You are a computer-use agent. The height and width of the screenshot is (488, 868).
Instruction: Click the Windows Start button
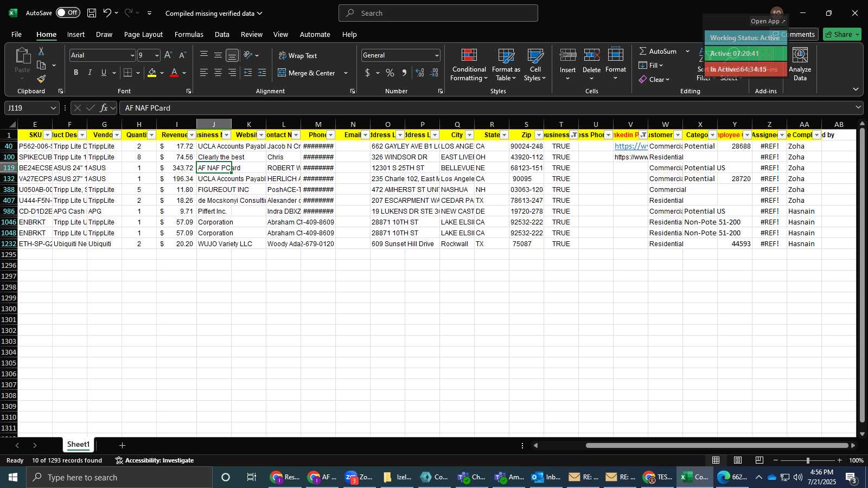(x=13, y=477)
